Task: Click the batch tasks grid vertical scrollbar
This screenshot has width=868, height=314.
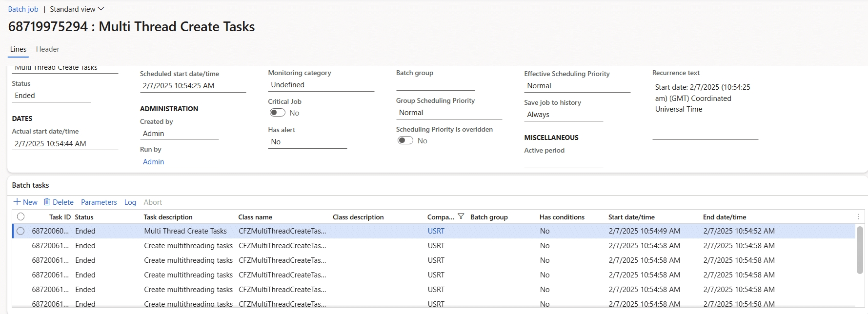Action: click(860, 251)
